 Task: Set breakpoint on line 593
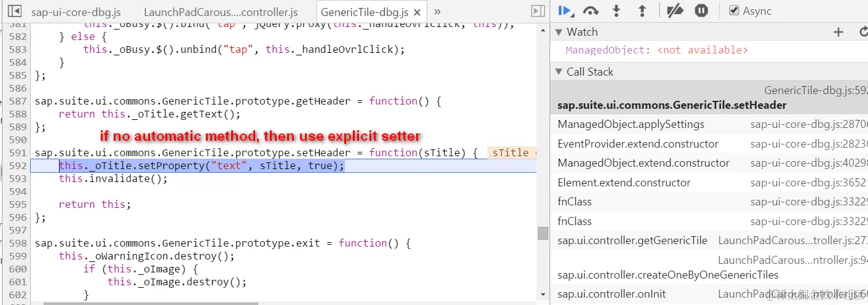(18, 179)
